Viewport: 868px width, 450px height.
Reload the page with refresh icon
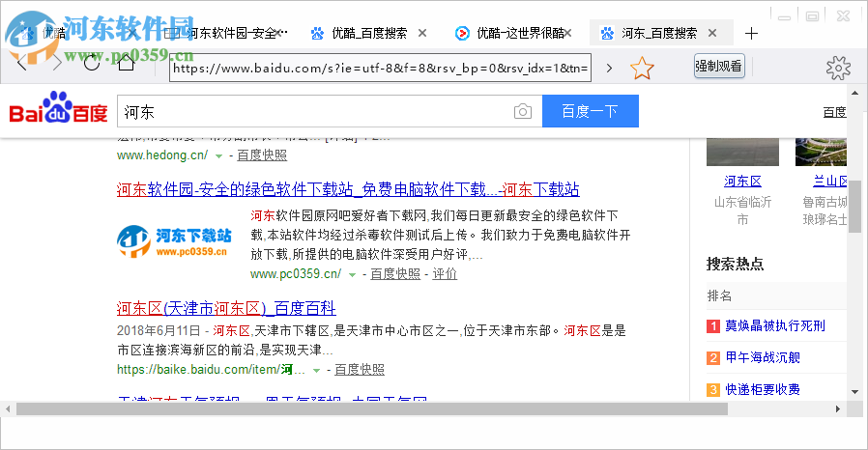tap(91, 63)
